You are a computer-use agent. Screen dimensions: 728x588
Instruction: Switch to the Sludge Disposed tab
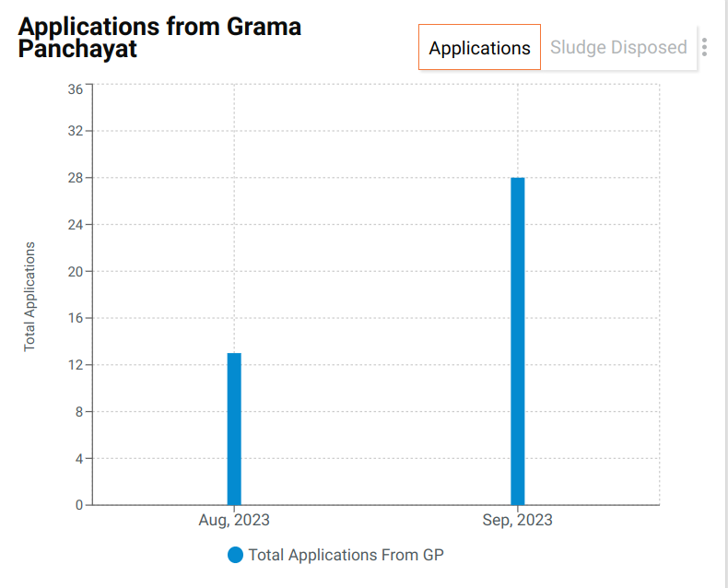(x=618, y=48)
